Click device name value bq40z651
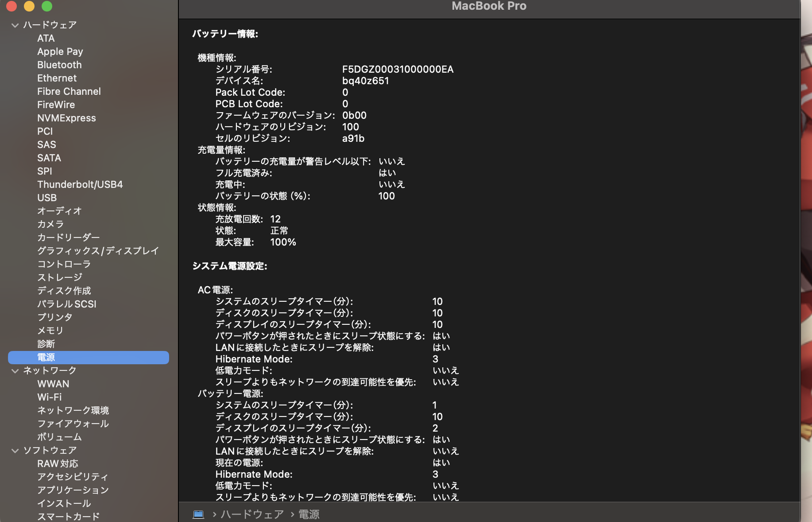 click(366, 81)
